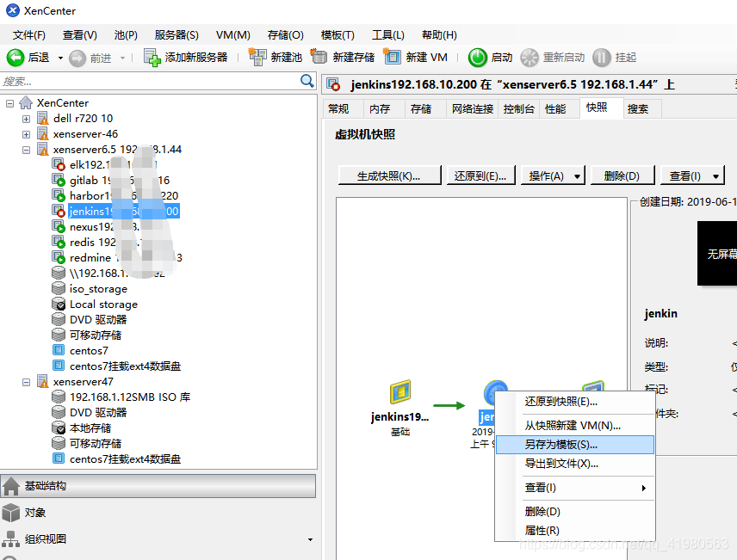Choose 删除(D) in context menu
The height and width of the screenshot is (560, 737).
575,512
